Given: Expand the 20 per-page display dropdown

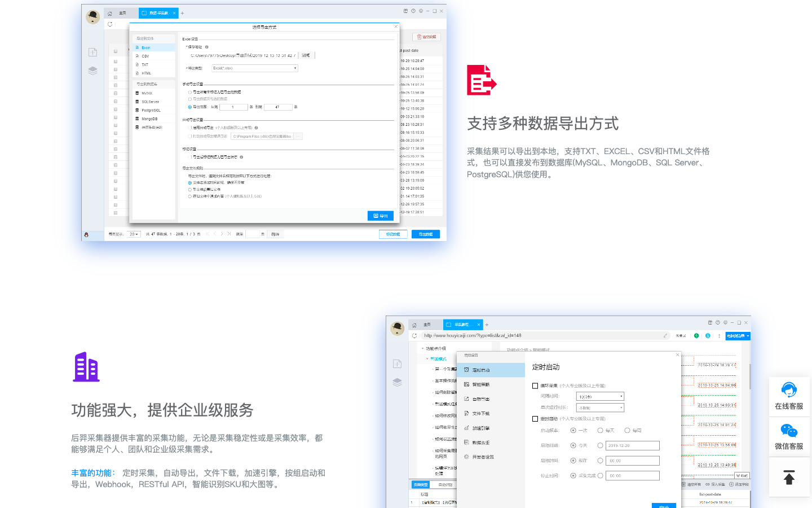Looking at the screenshot, I should pyautogui.click(x=134, y=234).
